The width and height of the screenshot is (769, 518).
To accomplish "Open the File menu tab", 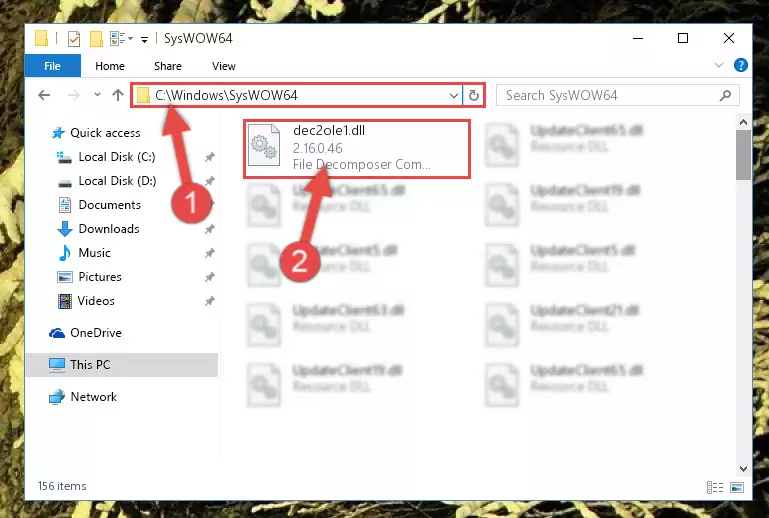I will coord(52,66).
